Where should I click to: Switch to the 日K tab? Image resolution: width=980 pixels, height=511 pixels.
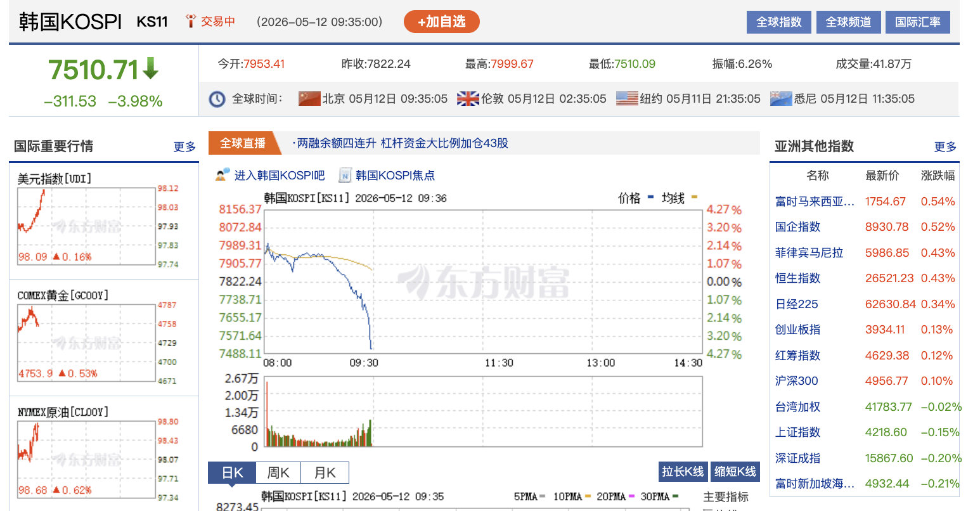(232, 473)
